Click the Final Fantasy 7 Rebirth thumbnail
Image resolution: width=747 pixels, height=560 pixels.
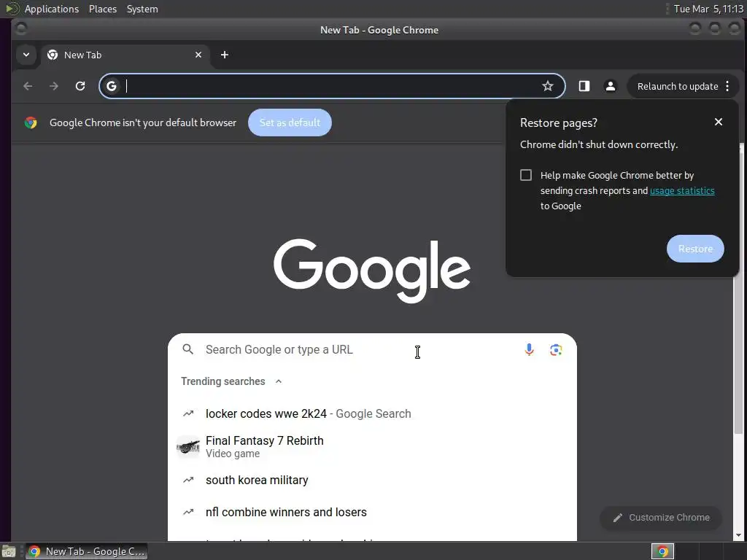point(188,447)
